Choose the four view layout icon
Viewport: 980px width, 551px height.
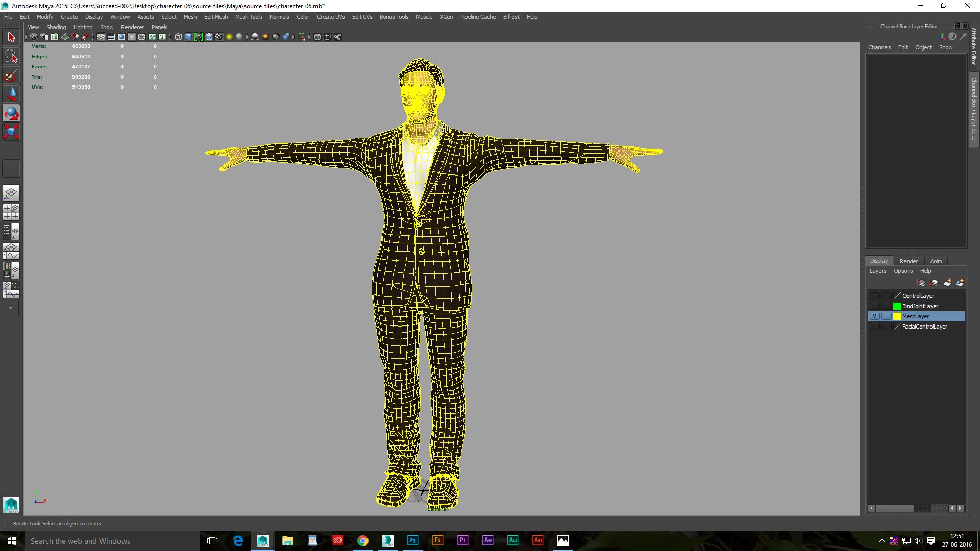11,212
